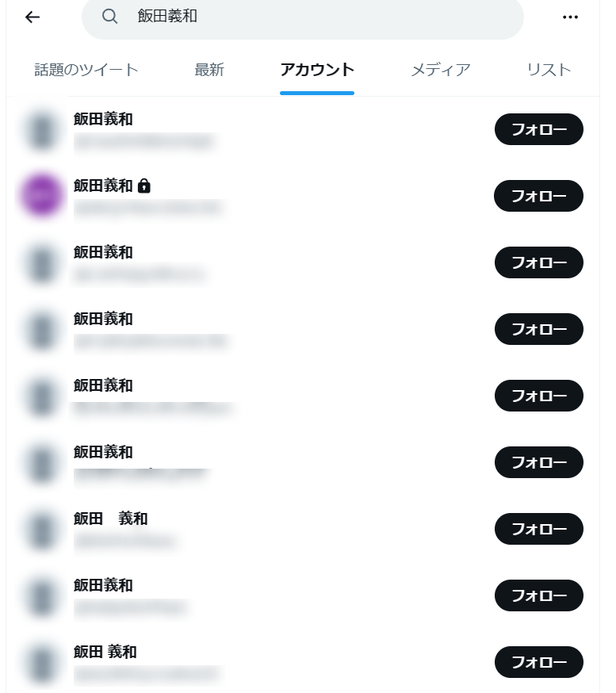Image resolution: width=616 pixels, height=693 pixels.
Task: Click フォロー on the third account
Action: click(x=538, y=262)
